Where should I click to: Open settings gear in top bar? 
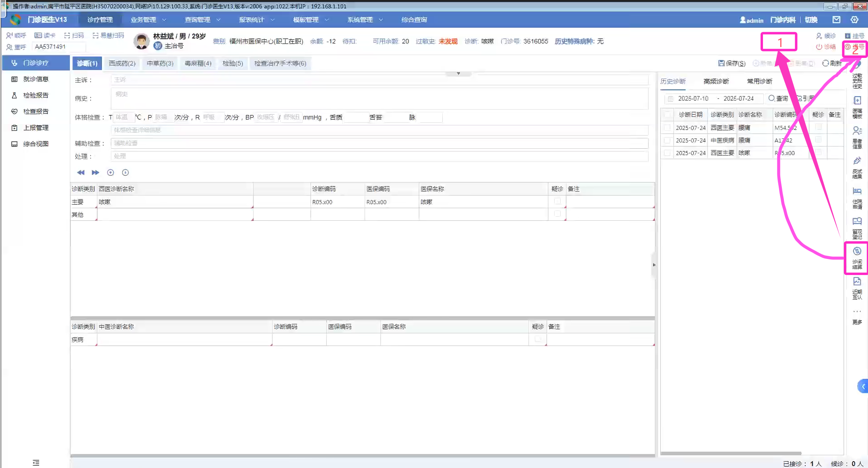tap(854, 20)
